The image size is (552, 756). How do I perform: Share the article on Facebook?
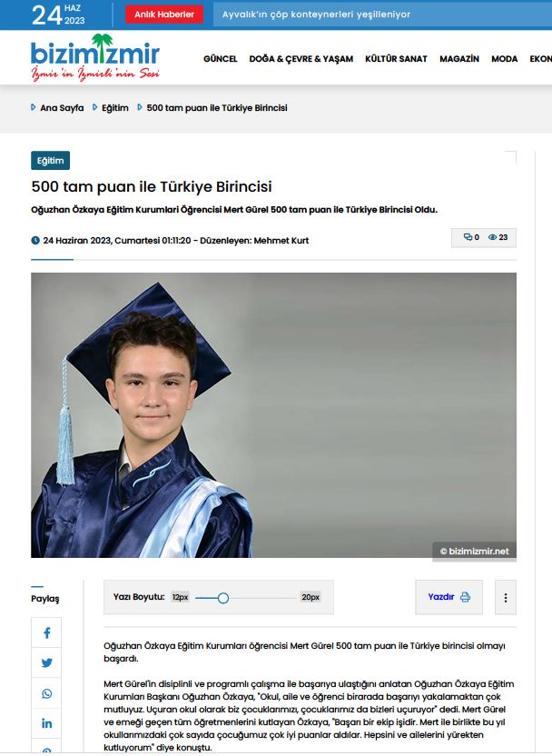pos(46,632)
